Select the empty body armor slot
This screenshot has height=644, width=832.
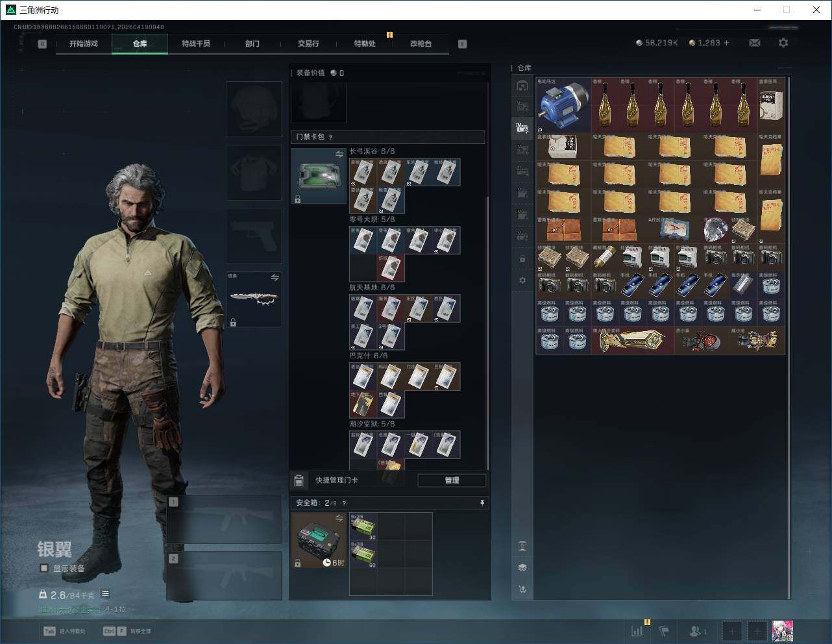point(254,172)
